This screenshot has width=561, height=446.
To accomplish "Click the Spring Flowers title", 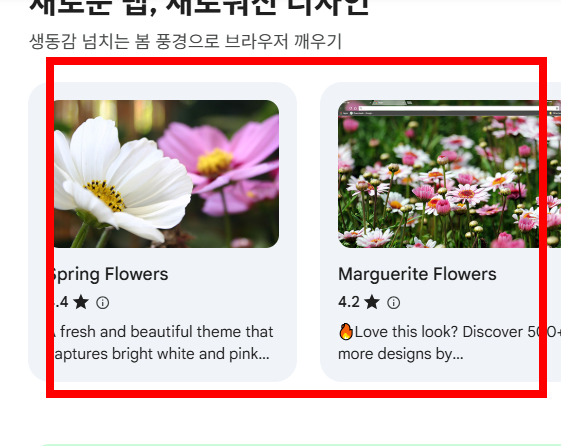I will point(110,274).
